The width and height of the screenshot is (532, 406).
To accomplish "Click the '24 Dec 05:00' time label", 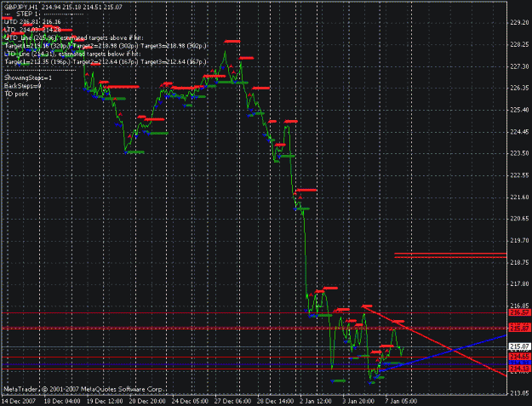I will click(190, 401).
